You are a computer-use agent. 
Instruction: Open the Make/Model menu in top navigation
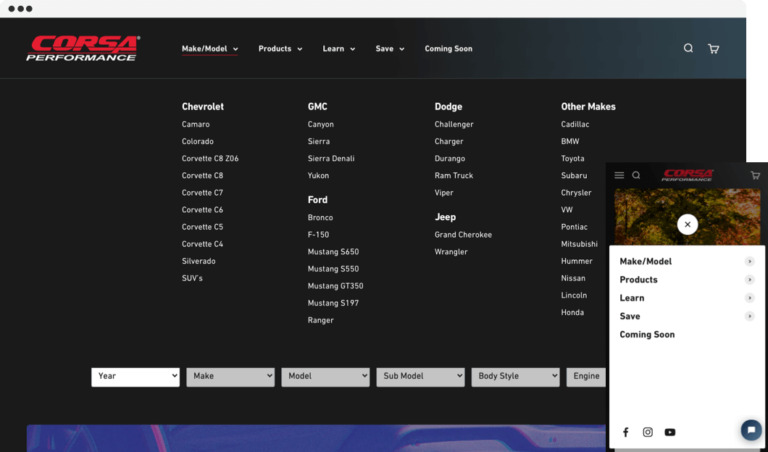point(210,48)
